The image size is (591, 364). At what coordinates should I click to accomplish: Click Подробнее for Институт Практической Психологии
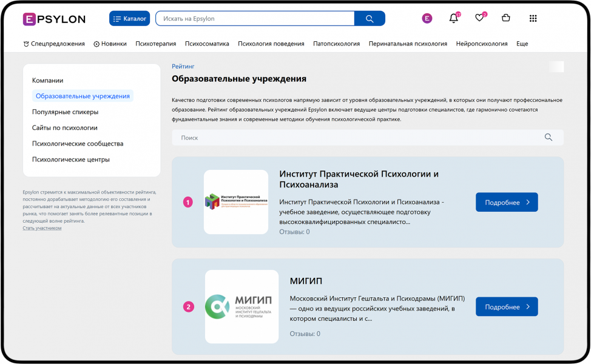click(x=507, y=203)
